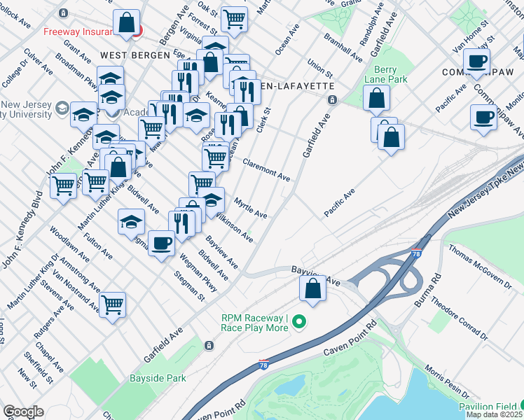Select the red Freeway Insurance pin
The height and width of the screenshot is (420, 524).
pos(138,33)
